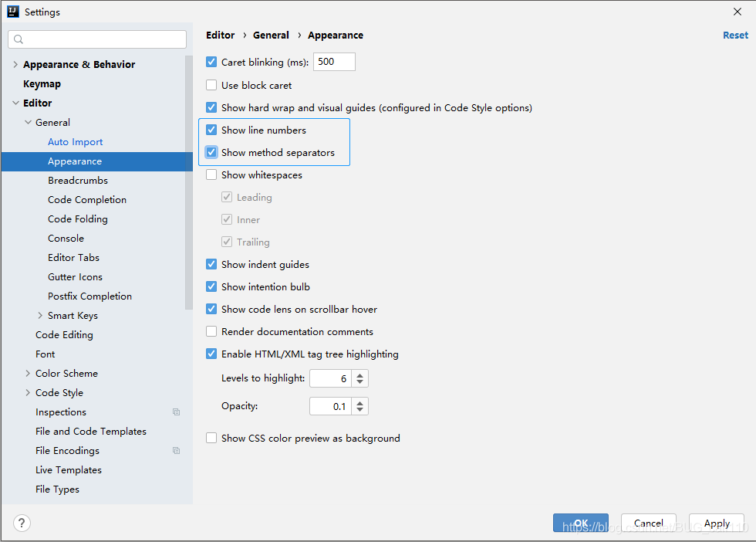Uncheck Show line numbers
Screen dimensions: 756x542
tap(211, 130)
